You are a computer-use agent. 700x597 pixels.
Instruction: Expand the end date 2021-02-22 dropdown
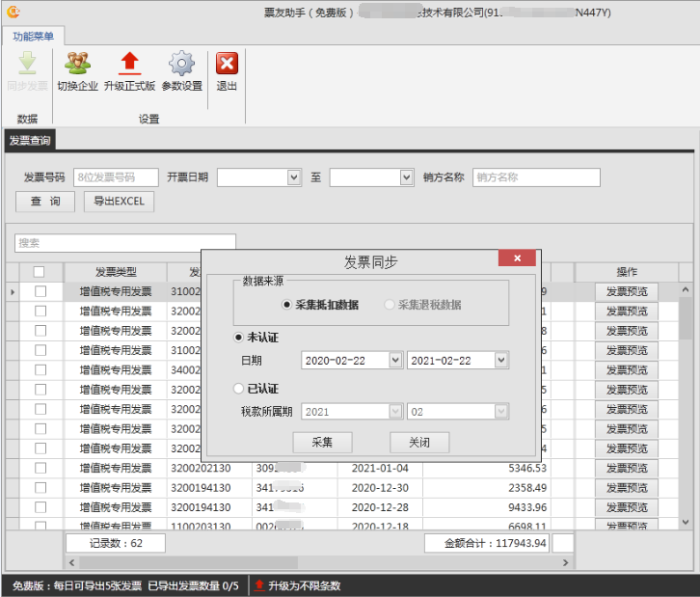coord(500,361)
